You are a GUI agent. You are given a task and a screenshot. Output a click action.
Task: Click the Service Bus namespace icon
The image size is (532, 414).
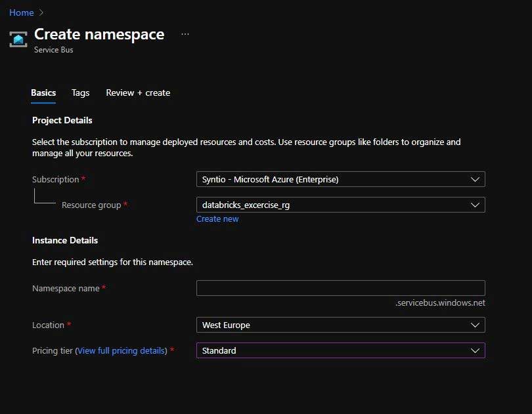18,39
